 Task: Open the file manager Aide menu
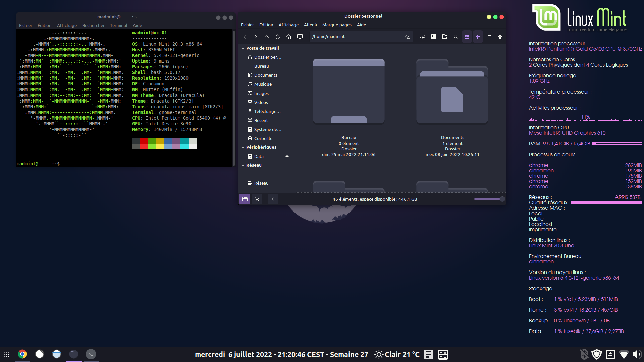[x=361, y=25]
